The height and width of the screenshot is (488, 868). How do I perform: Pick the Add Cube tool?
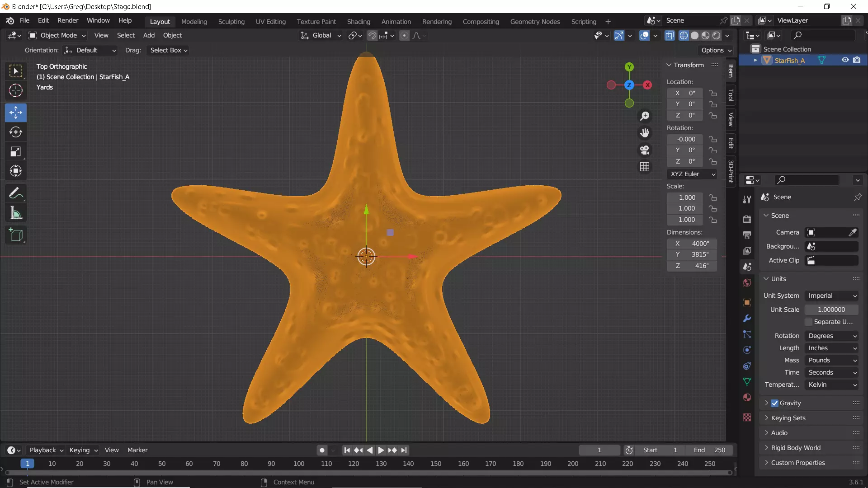16,235
